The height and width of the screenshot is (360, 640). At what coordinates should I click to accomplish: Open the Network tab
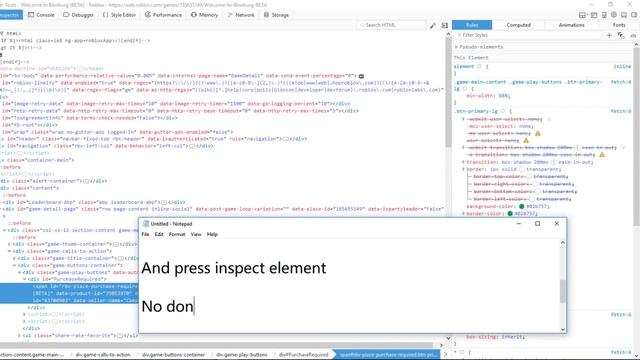(x=241, y=15)
